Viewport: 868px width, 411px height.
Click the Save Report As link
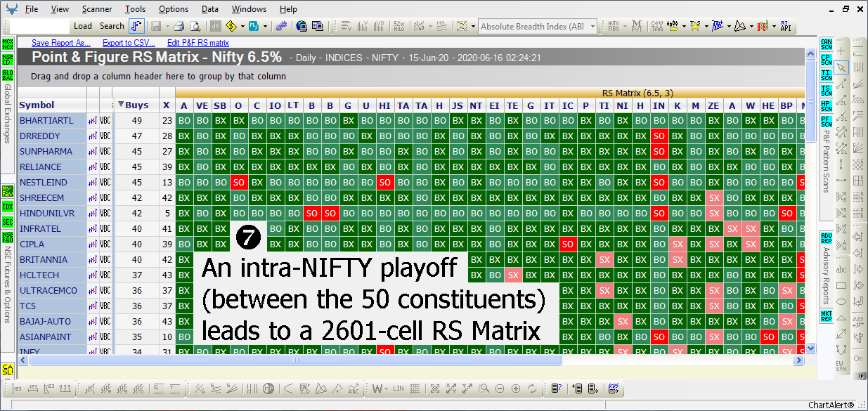[61, 43]
